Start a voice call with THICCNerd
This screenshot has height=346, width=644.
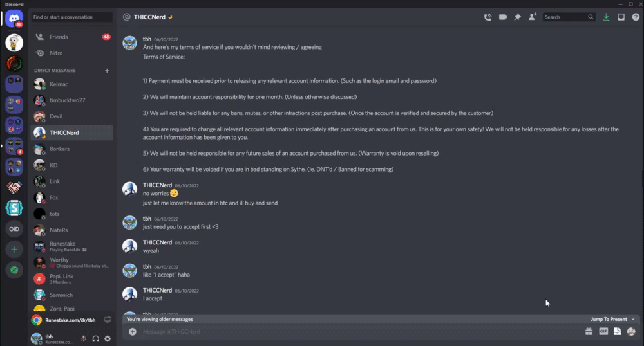pyautogui.click(x=488, y=17)
